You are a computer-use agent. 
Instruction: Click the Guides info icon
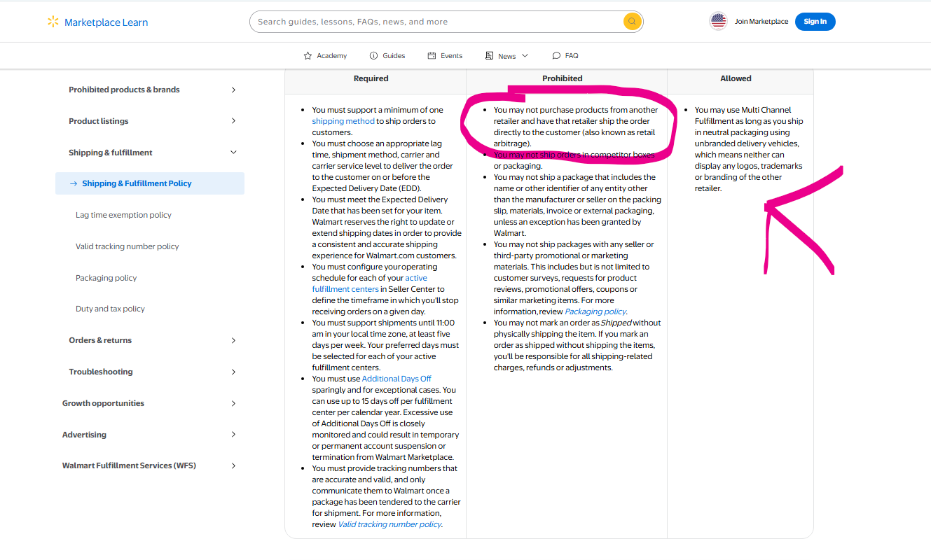click(373, 56)
